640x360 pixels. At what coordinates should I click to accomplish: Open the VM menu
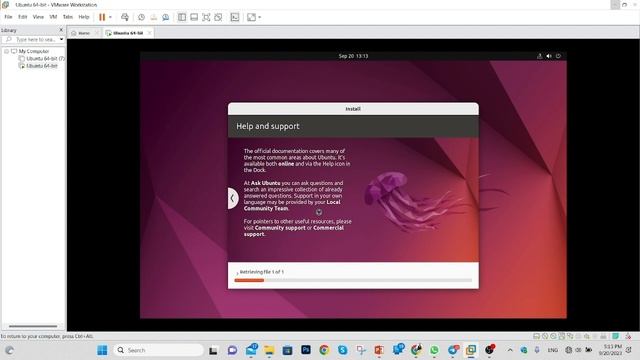click(x=53, y=17)
